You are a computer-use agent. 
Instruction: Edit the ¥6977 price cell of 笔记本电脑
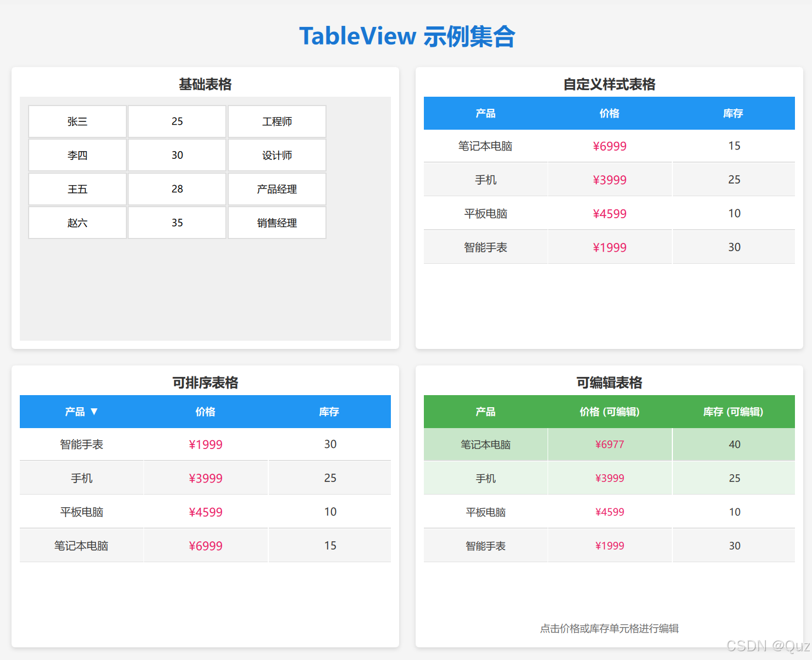(610, 444)
